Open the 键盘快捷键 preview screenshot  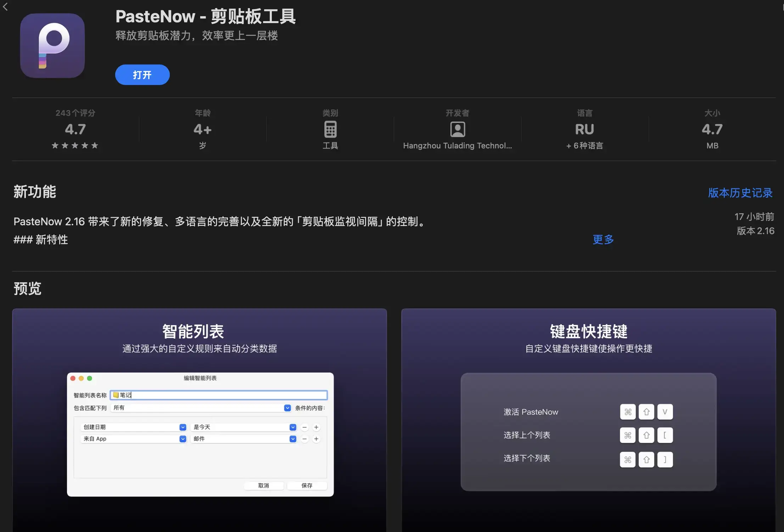(x=588, y=420)
